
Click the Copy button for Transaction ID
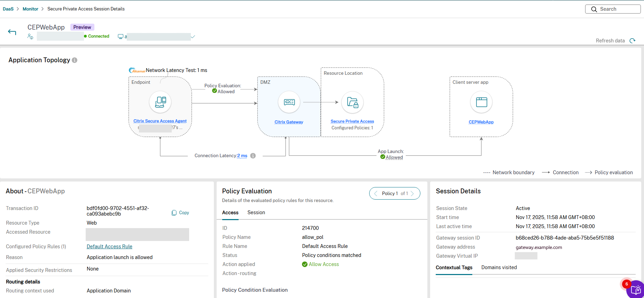tap(180, 213)
